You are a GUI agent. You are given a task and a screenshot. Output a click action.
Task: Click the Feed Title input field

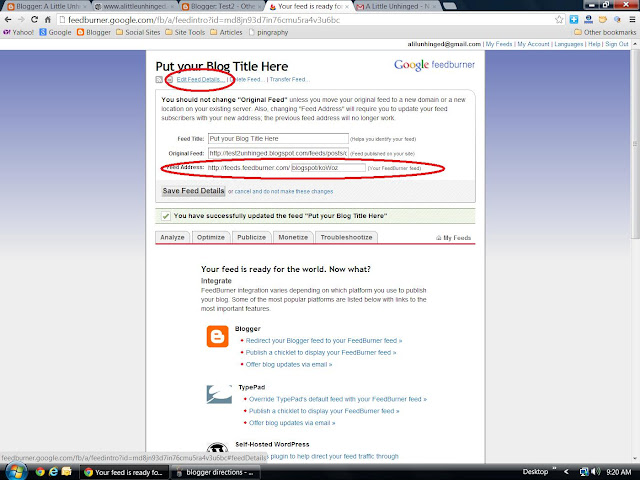click(278, 139)
